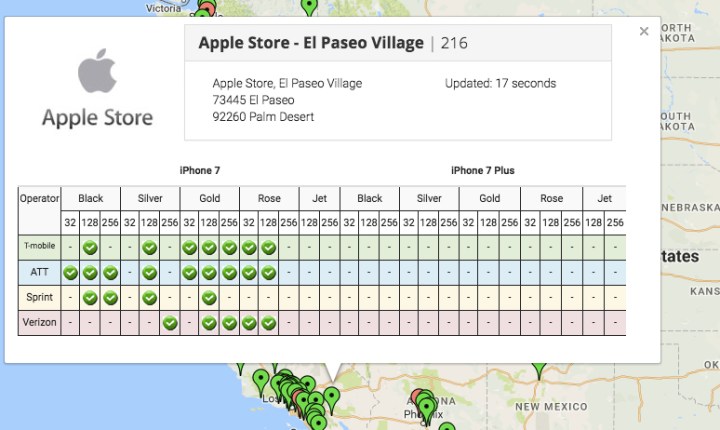Click the address line "73445 El Paseo"
Screen dimensions: 720x430
(253, 100)
